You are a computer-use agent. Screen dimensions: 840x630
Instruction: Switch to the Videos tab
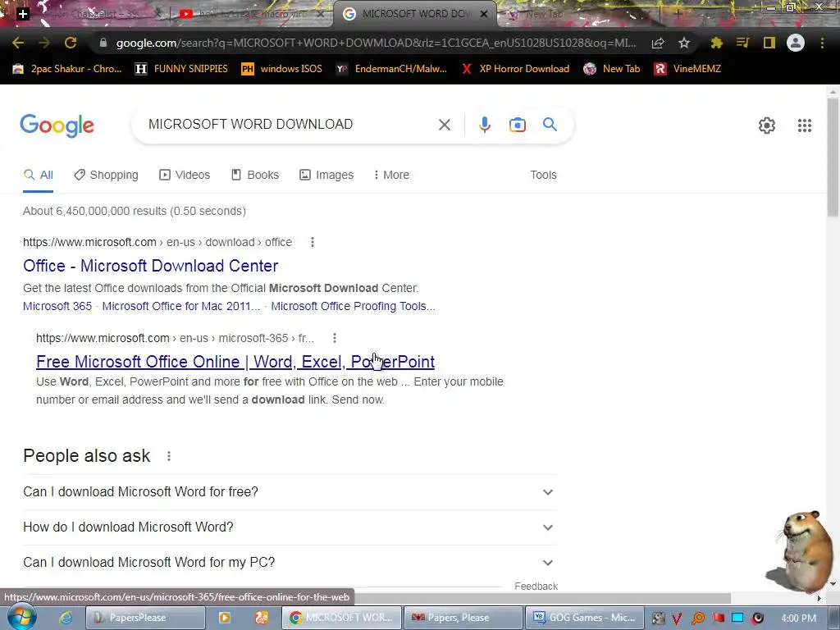tap(185, 175)
